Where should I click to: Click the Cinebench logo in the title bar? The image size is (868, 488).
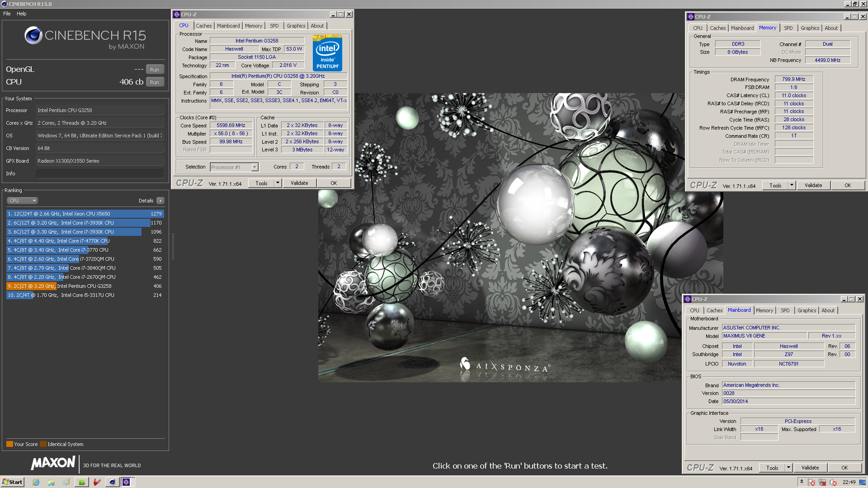click(5, 4)
